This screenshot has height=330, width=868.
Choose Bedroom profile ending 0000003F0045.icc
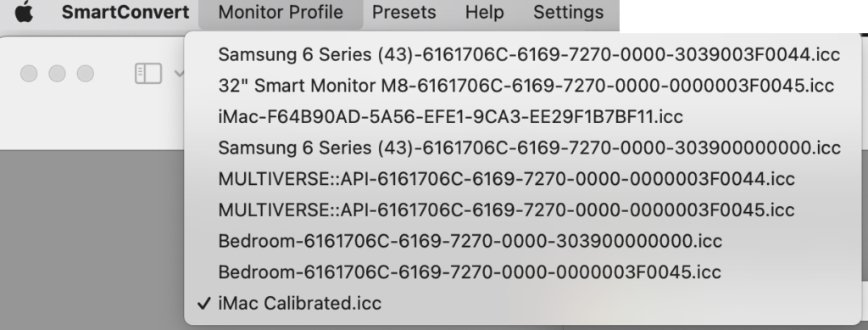[522, 271]
